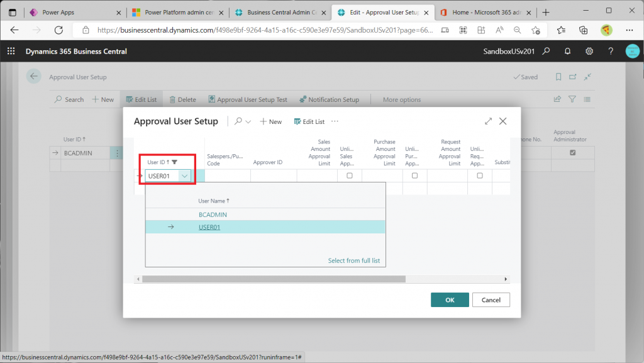Click Search in the background toolbar
Viewport: 644px width, 363px height.
[69, 99]
